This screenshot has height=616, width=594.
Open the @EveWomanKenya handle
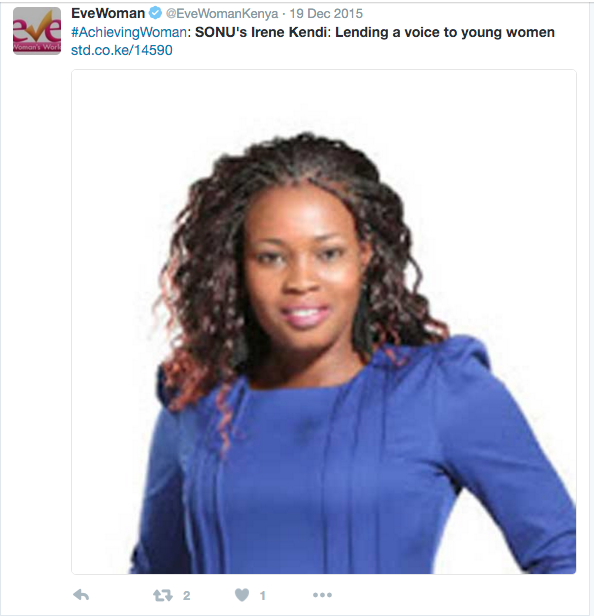point(222,14)
